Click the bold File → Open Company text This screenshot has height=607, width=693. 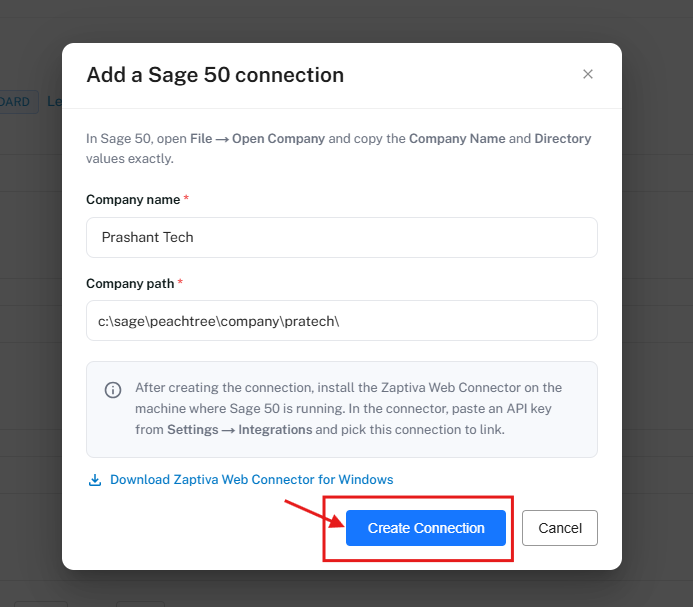pos(257,139)
